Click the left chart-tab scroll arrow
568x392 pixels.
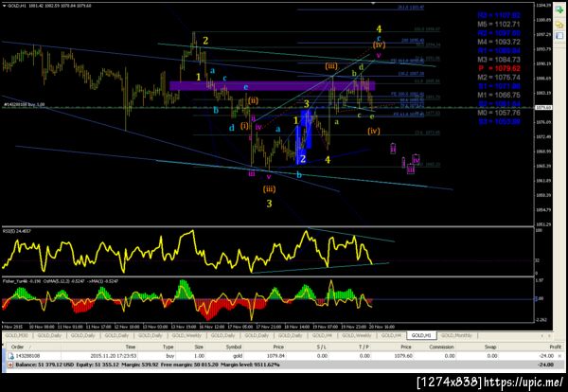541,336
